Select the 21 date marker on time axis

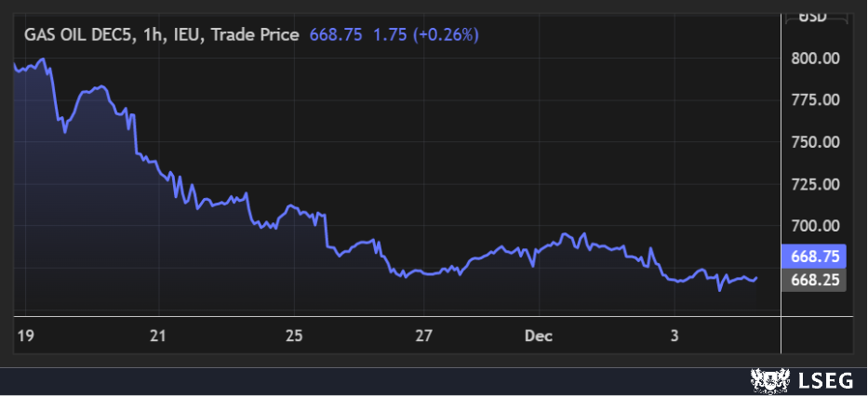point(159,335)
